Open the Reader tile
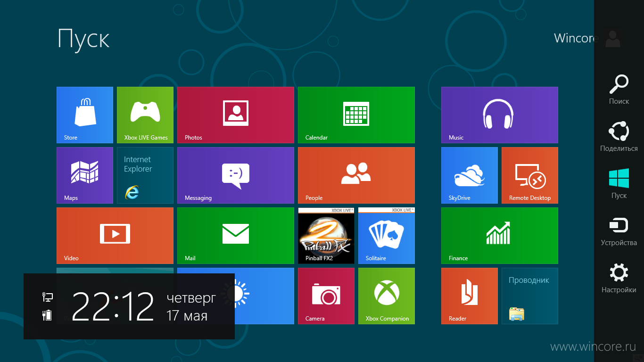 (470, 296)
